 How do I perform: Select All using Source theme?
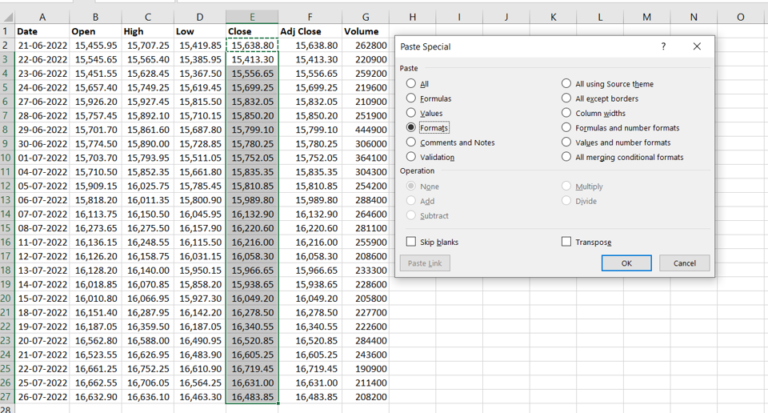pyautogui.click(x=567, y=84)
